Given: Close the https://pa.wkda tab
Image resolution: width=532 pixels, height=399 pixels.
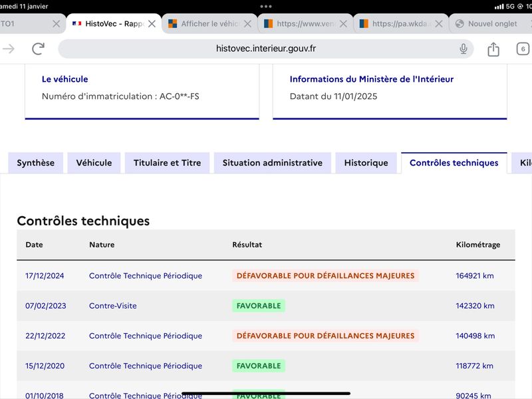Looking at the screenshot, I should tap(439, 24).
